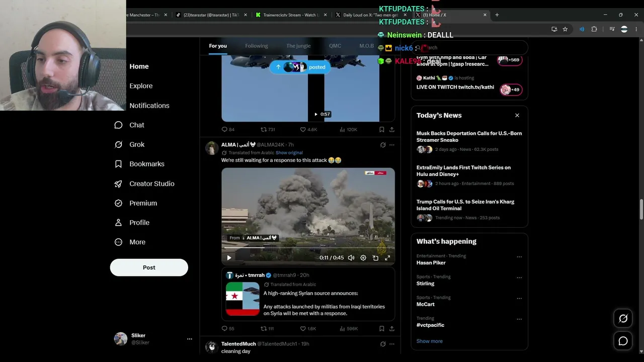Image resolution: width=644 pixels, height=362 pixels.
Task: Reply to ALMA's post with 55 replies
Action: pos(224,328)
